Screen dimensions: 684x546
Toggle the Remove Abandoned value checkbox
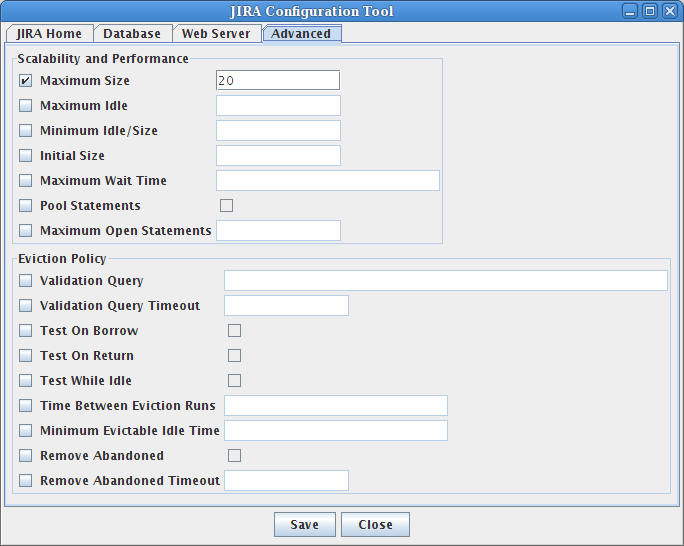point(234,456)
